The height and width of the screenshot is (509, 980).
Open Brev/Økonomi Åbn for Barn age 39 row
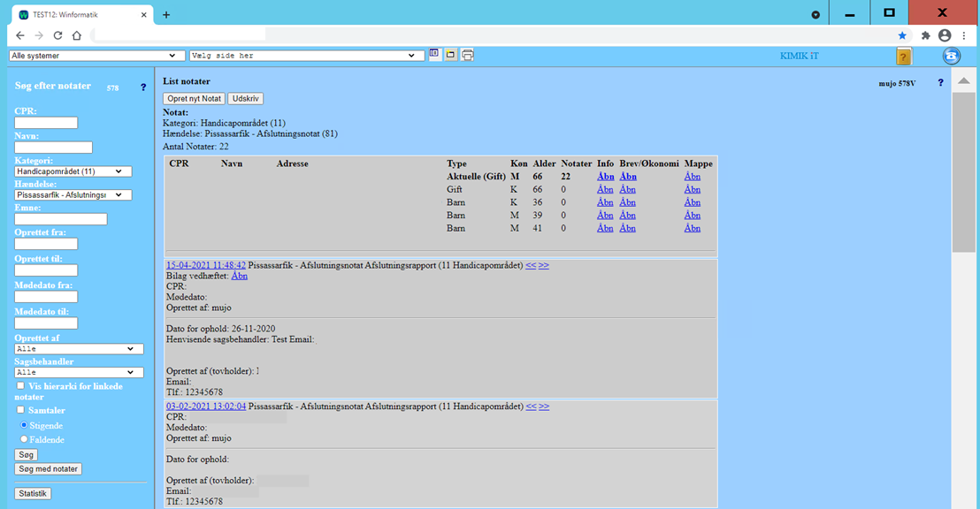[627, 216]
